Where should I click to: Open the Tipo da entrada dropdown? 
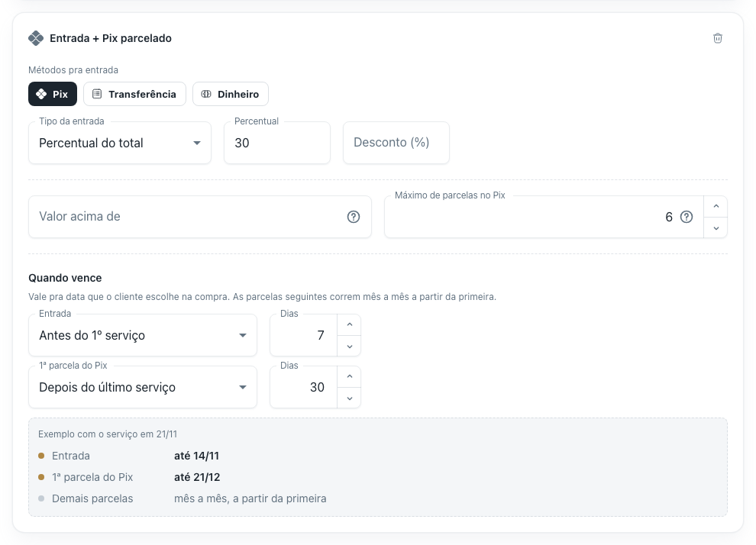pos(120,143)
